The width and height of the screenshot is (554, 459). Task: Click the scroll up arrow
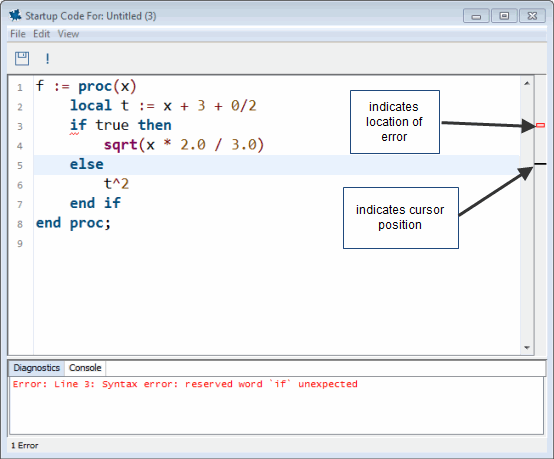527,83
